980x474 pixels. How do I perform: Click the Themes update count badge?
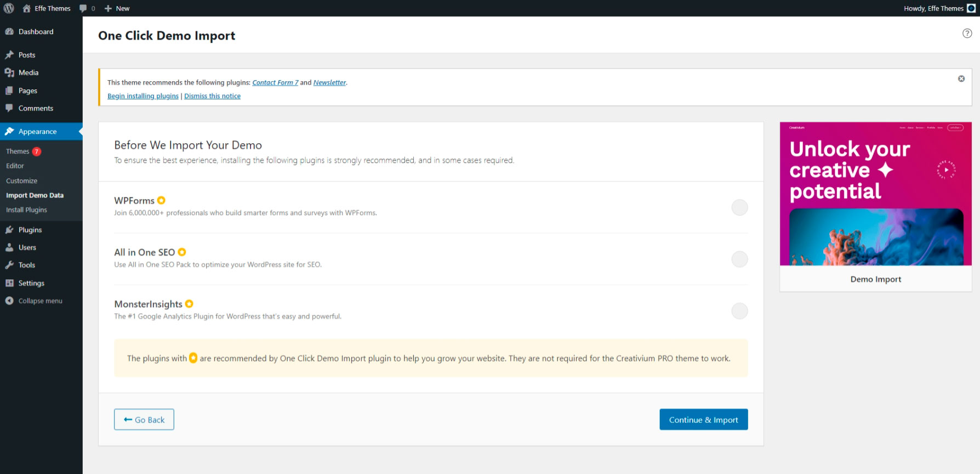coord(37,151)
